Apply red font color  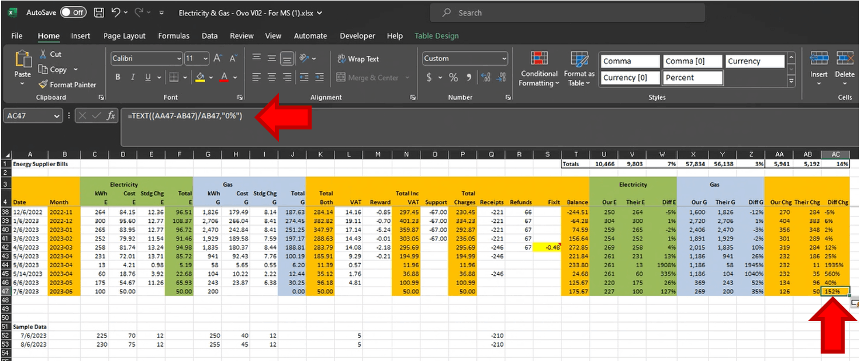pos(225,77)
